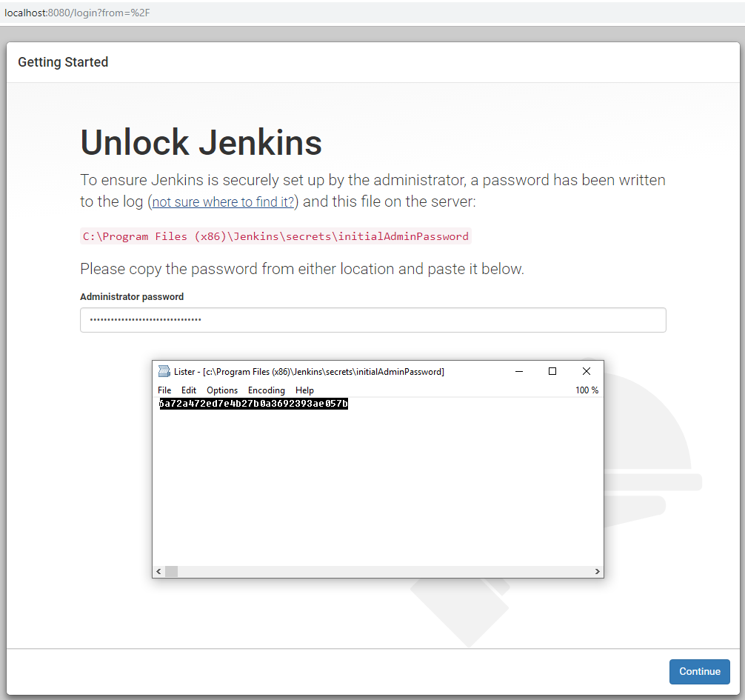Click the highlighted password text in Lister
745x700 pixels.
click(x=253, y=404)
